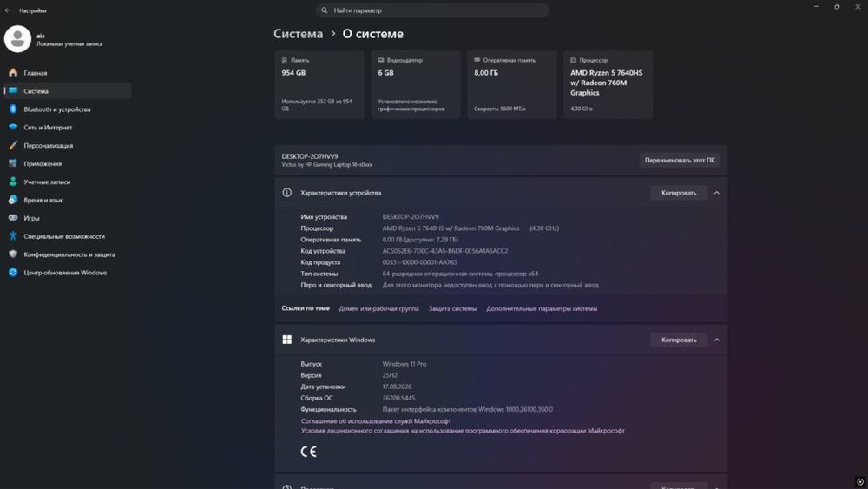Viewport: 868px width, 489px height.
Task: Click Локальная учетная запись text
Action: click(x=69, y=43)
